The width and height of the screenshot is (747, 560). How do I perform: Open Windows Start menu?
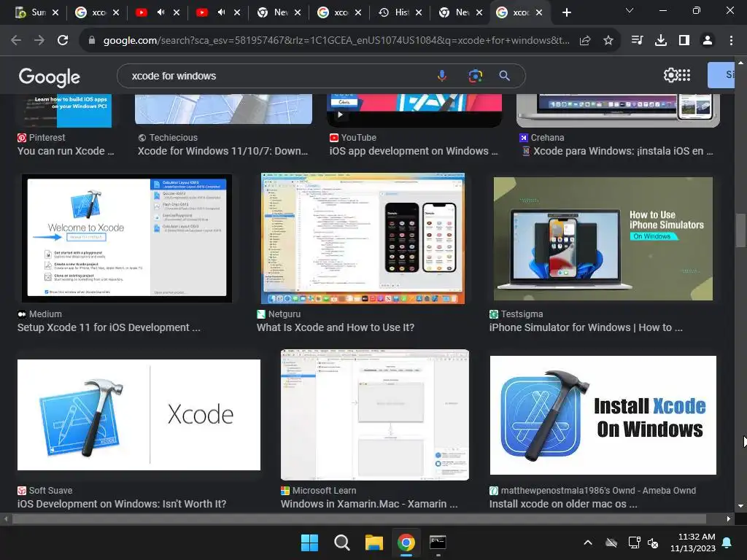click(x=309, y=542)
